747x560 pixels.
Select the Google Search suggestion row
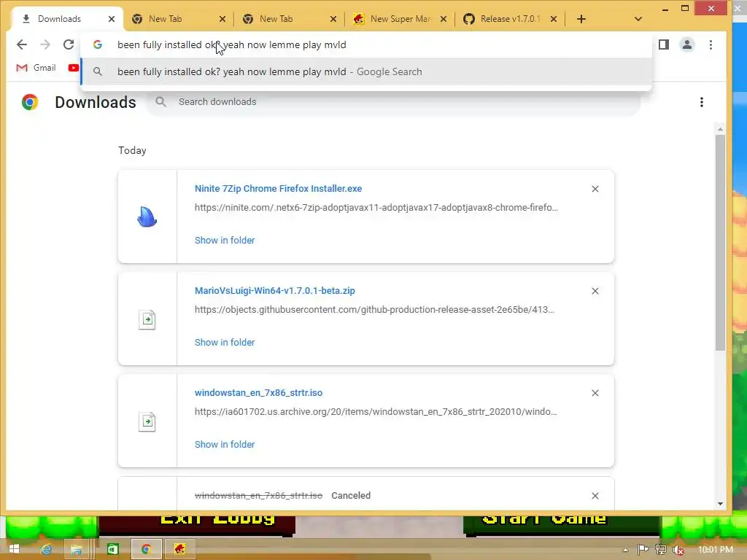366,71
